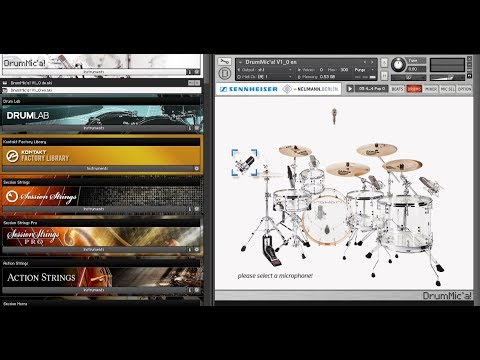480x360 pixels.
Task: Click the groove name display field
Action: [x=372, y=89]
